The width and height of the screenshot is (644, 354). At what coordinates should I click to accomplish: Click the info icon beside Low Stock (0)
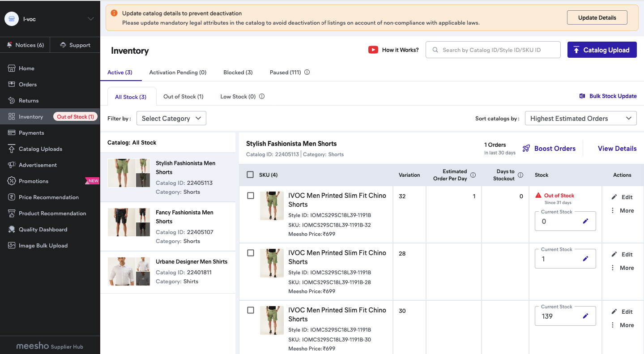[262, 97]
